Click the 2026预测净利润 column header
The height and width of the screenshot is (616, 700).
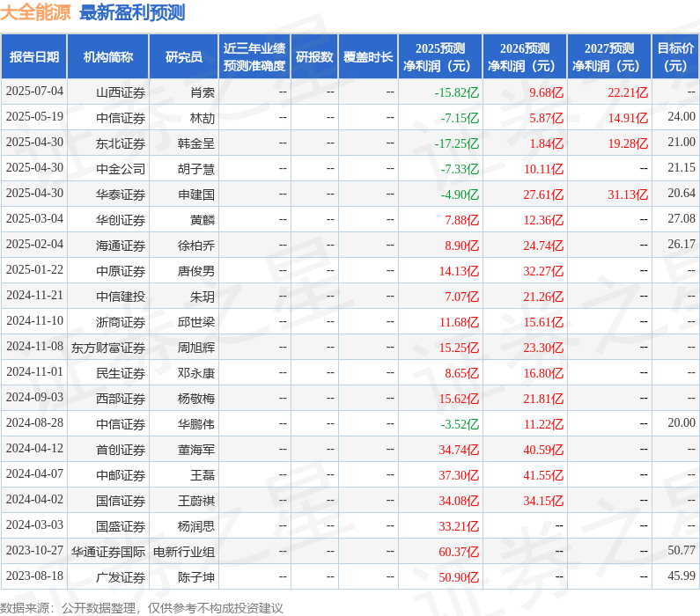(x=525, y=56)
